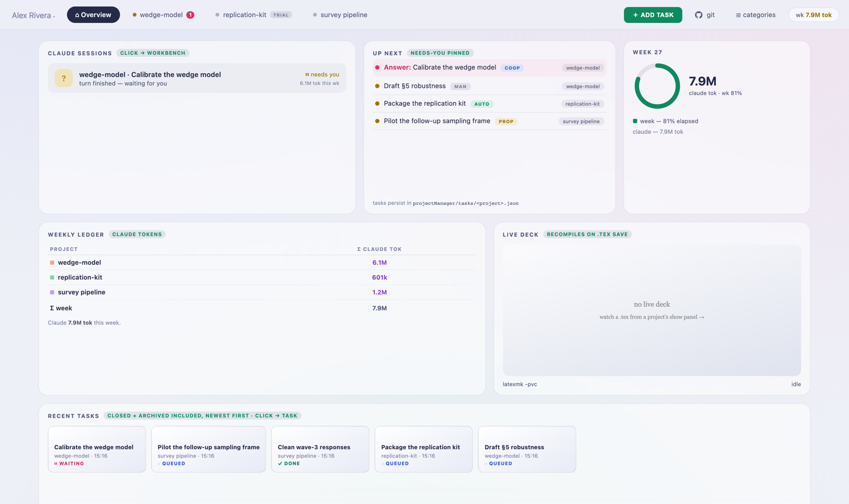Click the NEEDS-YOU PINNED badge
849x504 pixels.
coord(440,53)
